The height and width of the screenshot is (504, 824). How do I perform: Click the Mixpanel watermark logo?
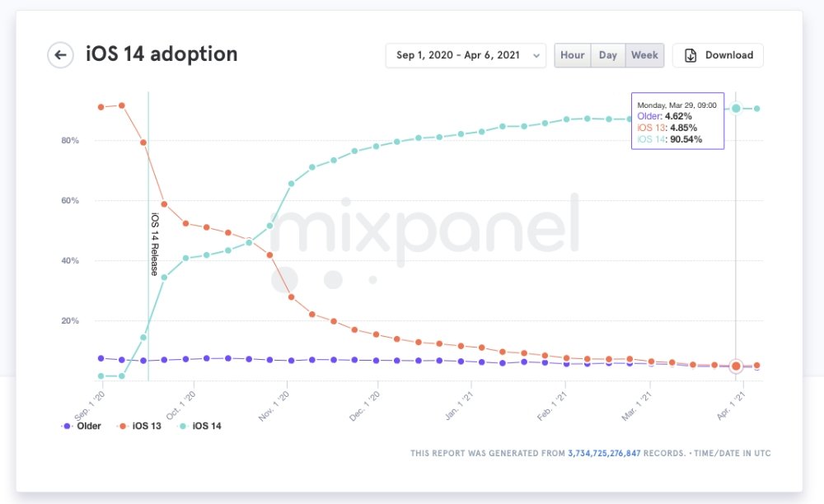(x=424, y=235)
